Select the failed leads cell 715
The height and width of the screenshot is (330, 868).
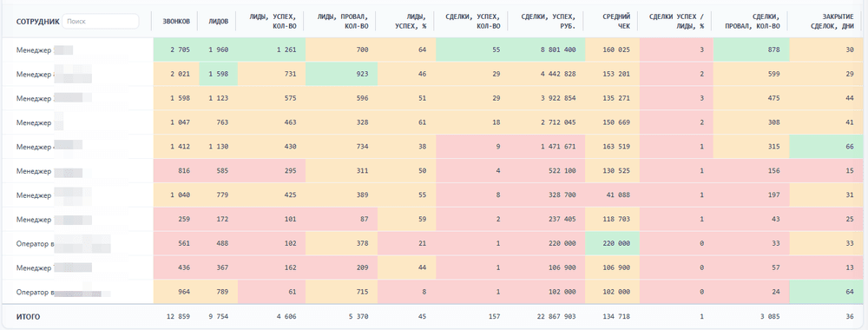point(341,293)
